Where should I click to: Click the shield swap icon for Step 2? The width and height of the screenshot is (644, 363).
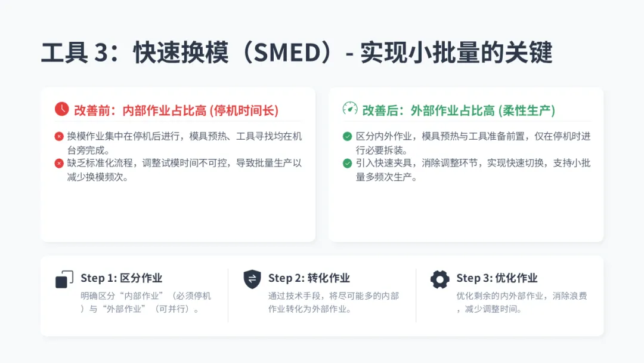[x=252, y=279]
